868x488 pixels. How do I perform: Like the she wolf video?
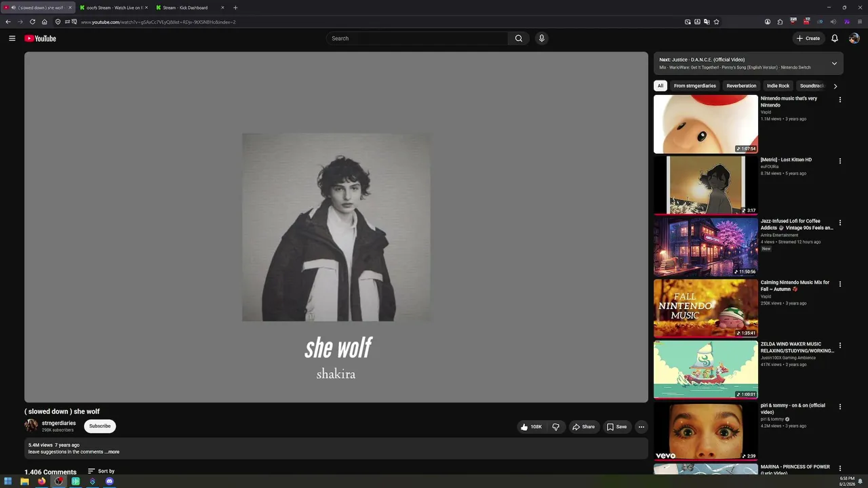pyautogui.click(x=531, y=427)
